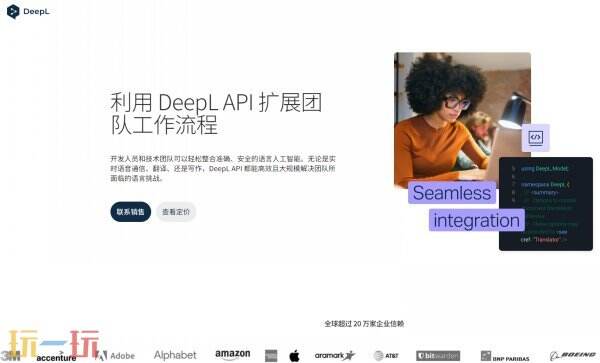This screenshot has width=600, height=363.
Task: Click the amazon logo
Action: 233,355
